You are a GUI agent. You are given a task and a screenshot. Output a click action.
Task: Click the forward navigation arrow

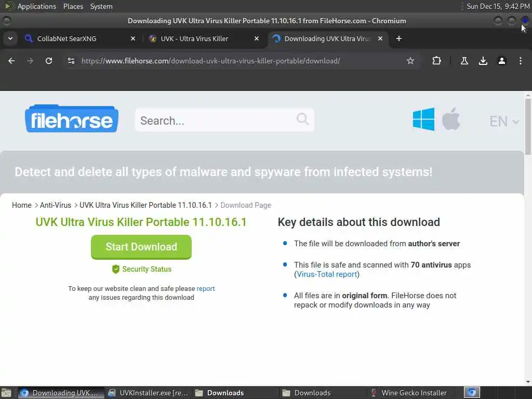point(30,61)
